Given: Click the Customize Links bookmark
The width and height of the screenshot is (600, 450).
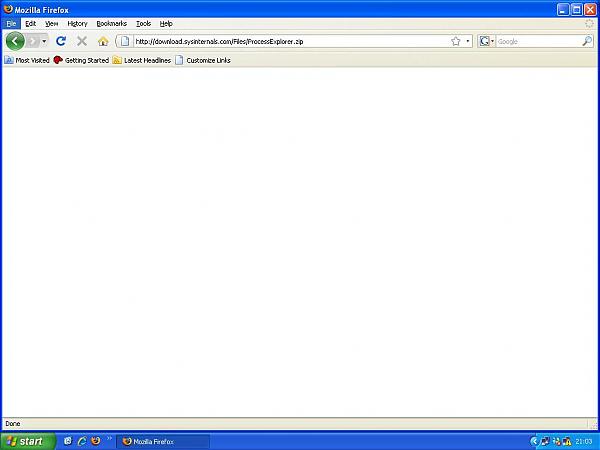Looking at the screenshot, I should (x=203, y=60).
